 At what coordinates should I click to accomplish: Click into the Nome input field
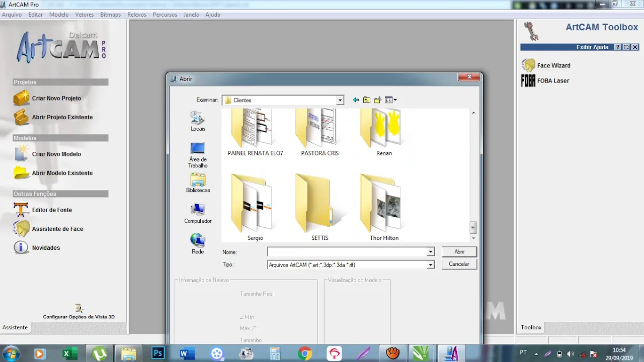coord(347,252)
